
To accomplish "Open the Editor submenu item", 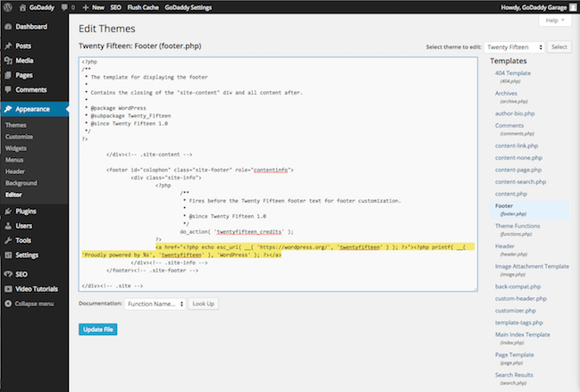I will click(13, 195).
